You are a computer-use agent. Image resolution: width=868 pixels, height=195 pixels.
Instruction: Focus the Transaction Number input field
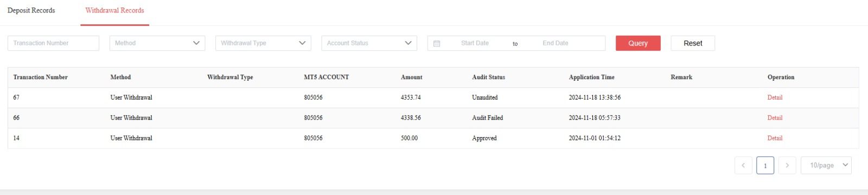(x=53, y=43)
